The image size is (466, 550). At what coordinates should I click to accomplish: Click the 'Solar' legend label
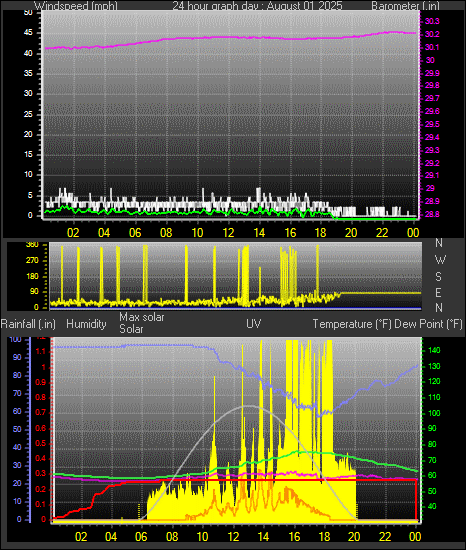click(131, 329)
